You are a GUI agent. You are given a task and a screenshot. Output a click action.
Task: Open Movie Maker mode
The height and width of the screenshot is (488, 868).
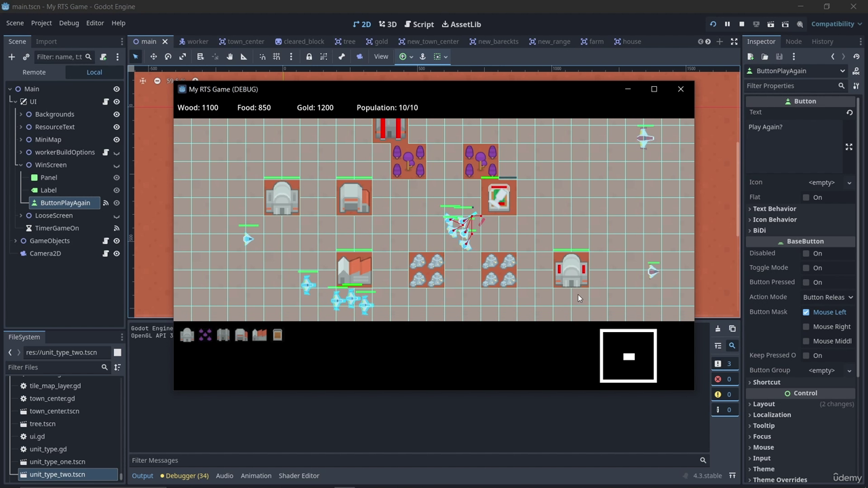click(x=800, y=24)
